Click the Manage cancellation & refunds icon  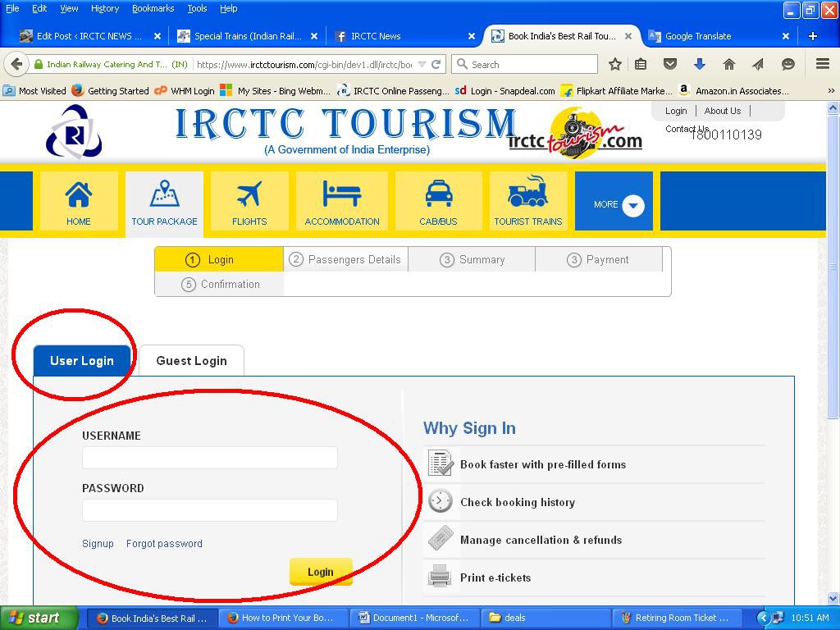[440, 539]
